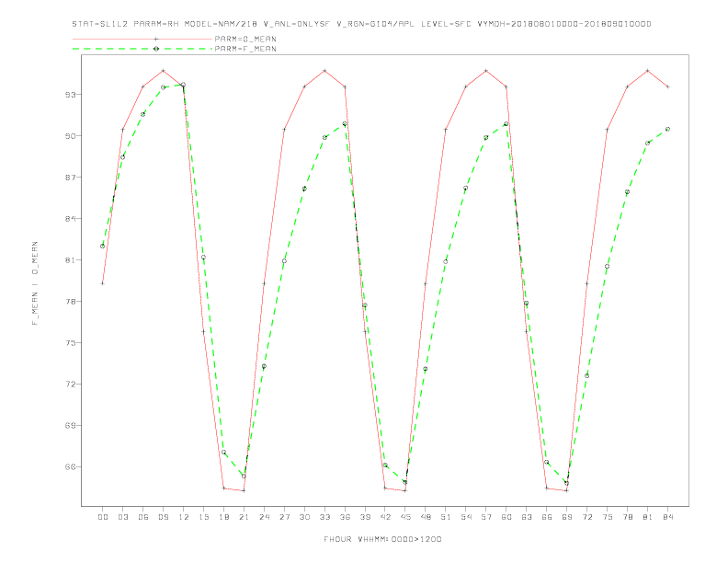This screenshot has width=728, height=563.
Task: Click x-axis forecast hour label 54
Action: tap(466, 517)
